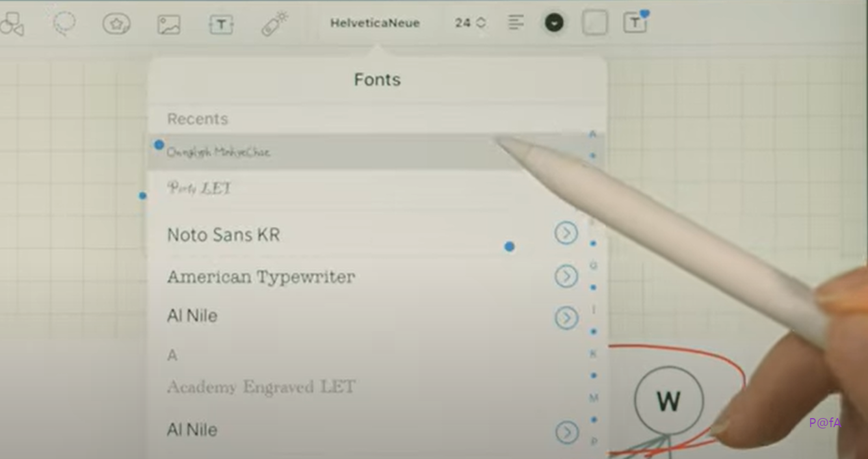868x459 pixels.
Task: Jump to letter M in font index
Action: click(x=594, y=398)
